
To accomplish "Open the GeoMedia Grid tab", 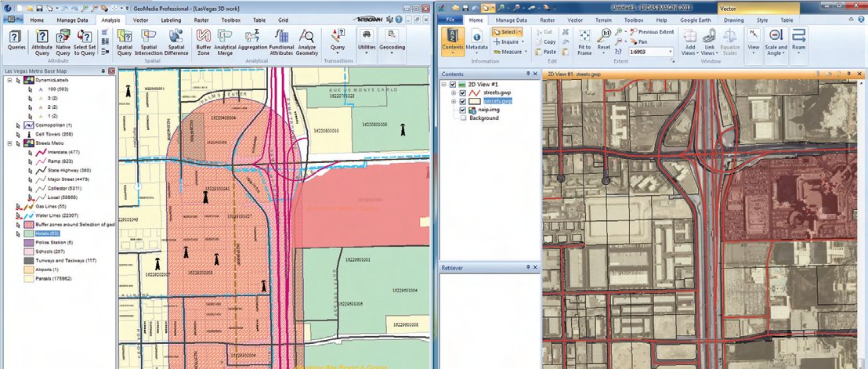I will [283, 20].
